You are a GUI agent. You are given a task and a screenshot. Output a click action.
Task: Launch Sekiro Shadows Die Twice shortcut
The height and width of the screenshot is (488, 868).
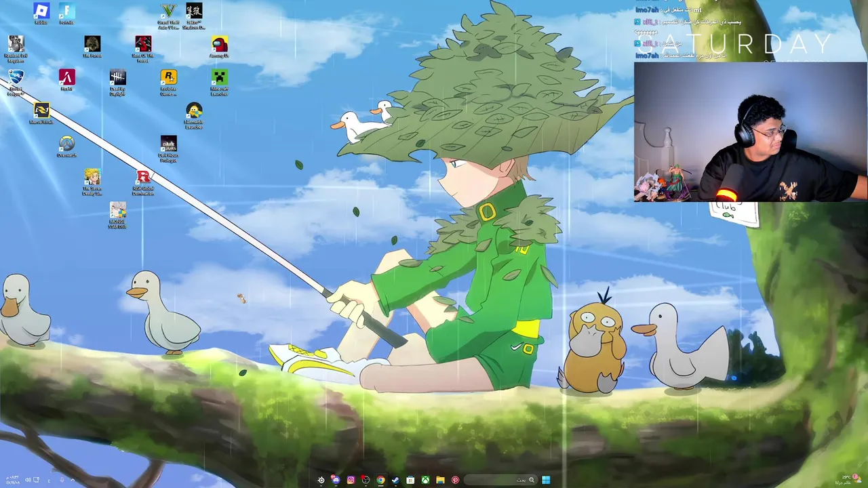click(x=194, y=17)
